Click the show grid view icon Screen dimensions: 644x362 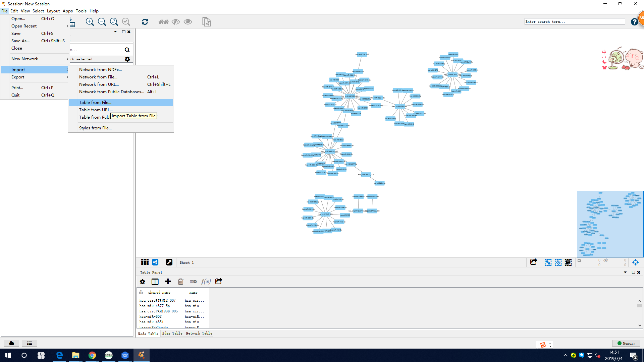pos(145,262)
